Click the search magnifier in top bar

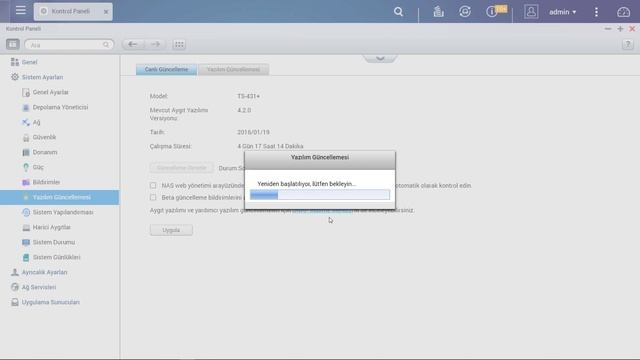point(398,12)
